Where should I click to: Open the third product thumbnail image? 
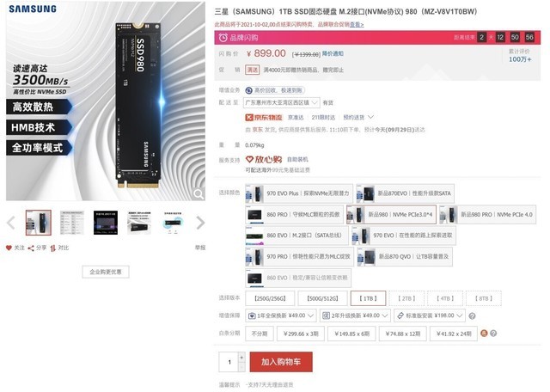point(106,223)
